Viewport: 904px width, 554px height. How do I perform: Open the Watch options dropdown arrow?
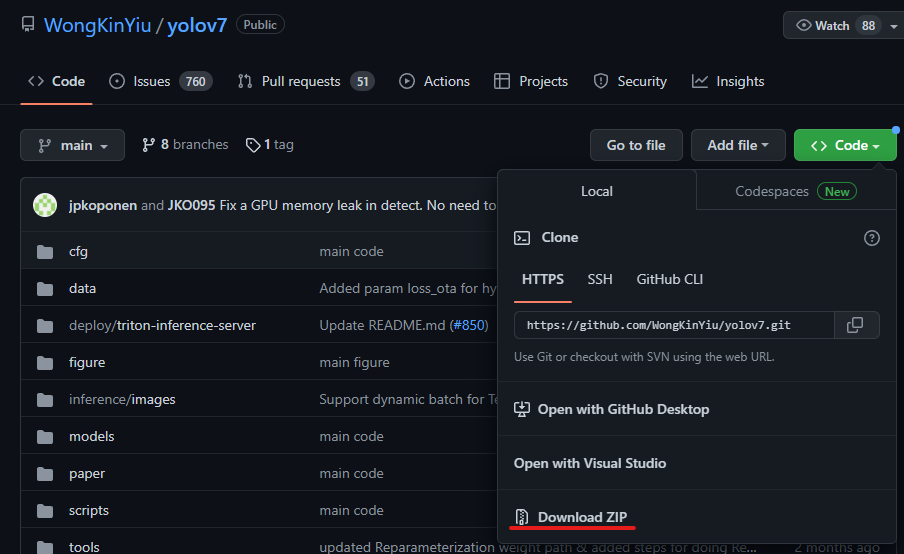click(894, 26)
